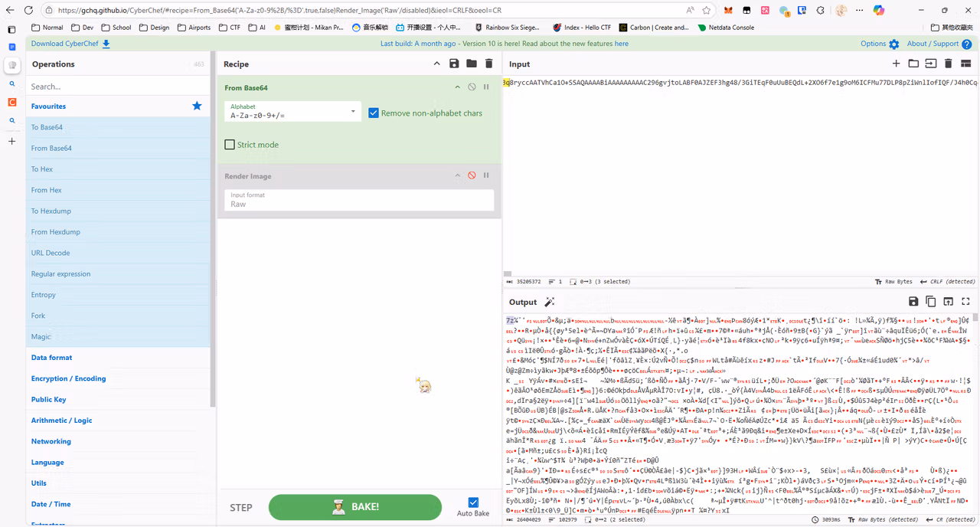Toggle the Remove non-alphabet chars checkbox

[x=374, y=113]
